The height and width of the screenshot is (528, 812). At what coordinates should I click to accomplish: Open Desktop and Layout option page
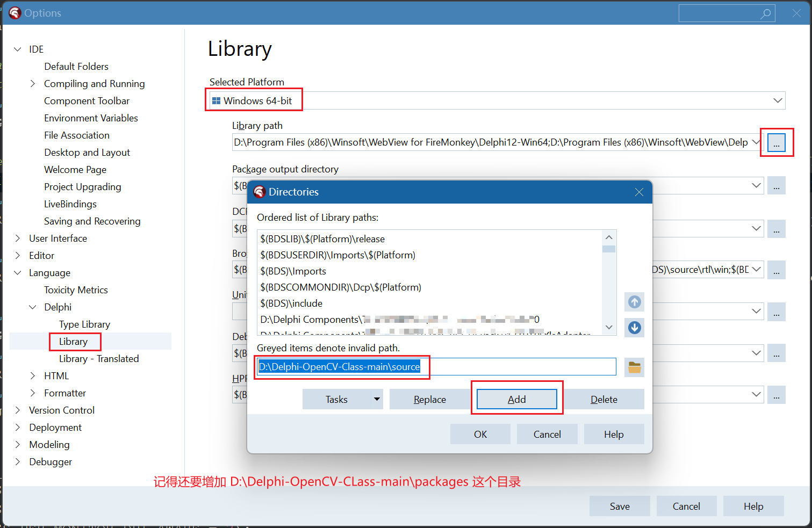tap(87, 153)
